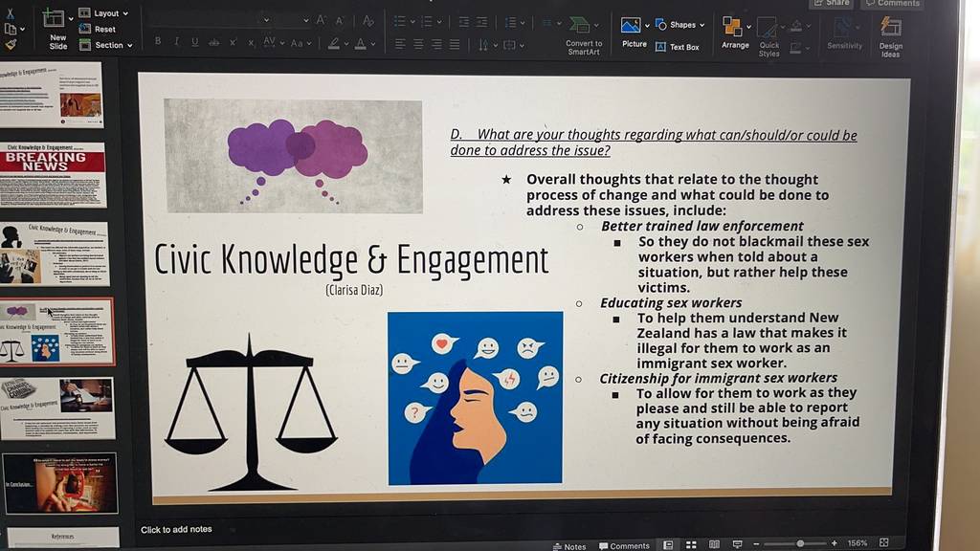980x551 pixels.
Task: Decrease font size with smaller A
Action: point(340,21)
